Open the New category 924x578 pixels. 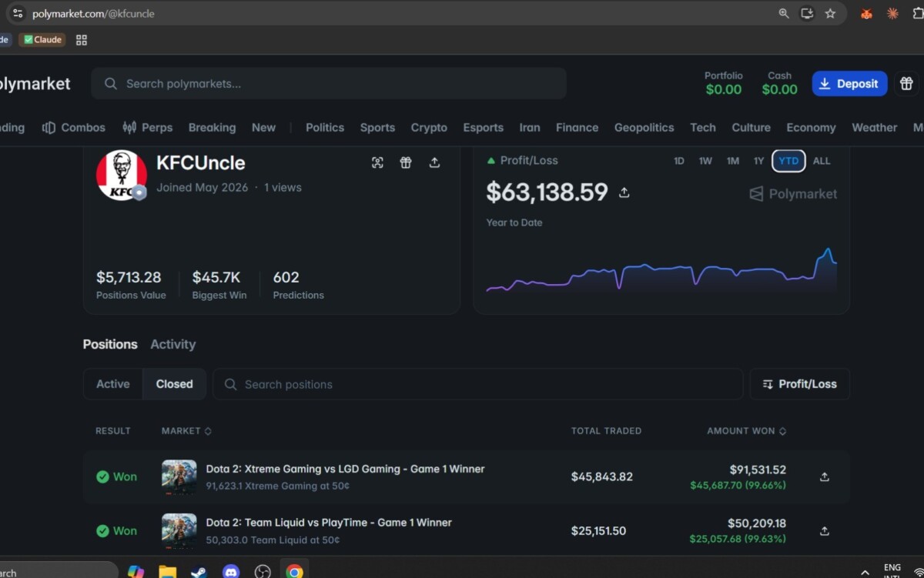click(263, 128)
